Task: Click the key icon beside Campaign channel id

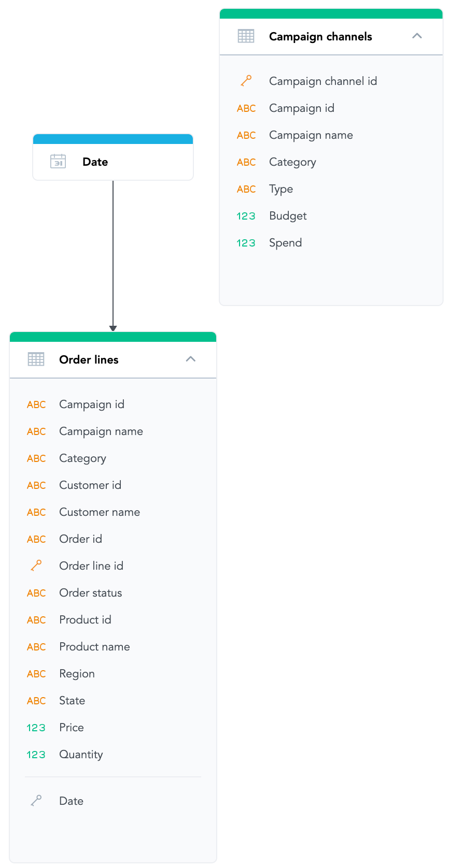Action: point(246,81)
